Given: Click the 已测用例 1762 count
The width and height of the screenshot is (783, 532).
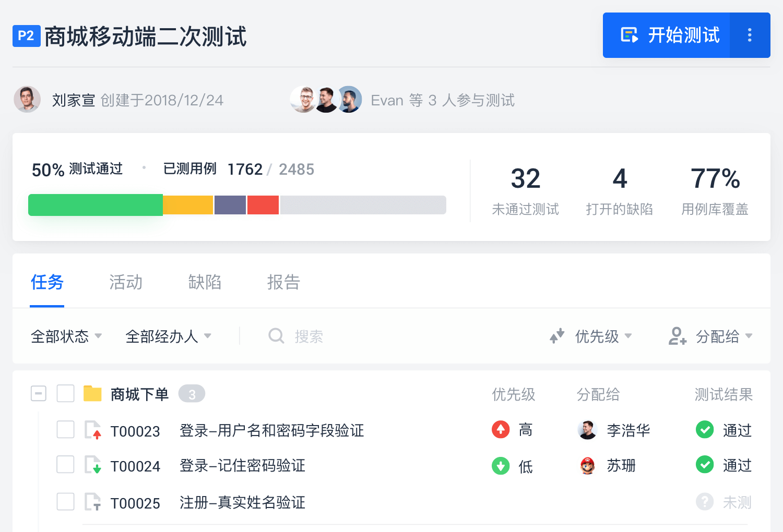Looking at the screenshot, I should pyautogui.click(x=213, y=169).
